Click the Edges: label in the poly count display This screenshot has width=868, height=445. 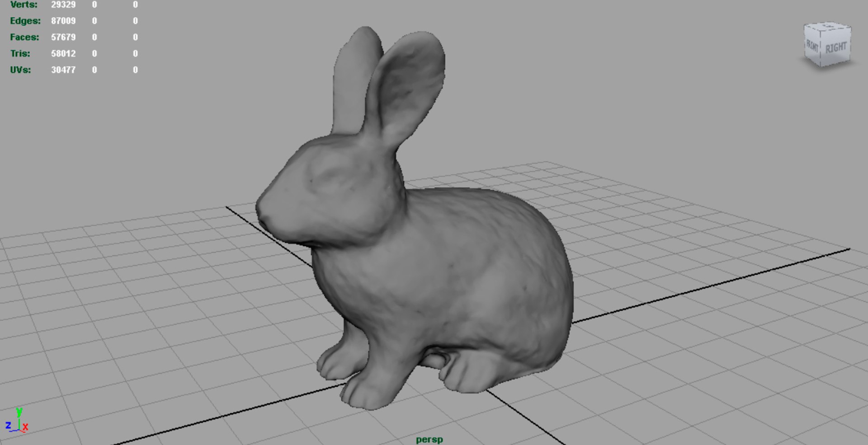25,21
